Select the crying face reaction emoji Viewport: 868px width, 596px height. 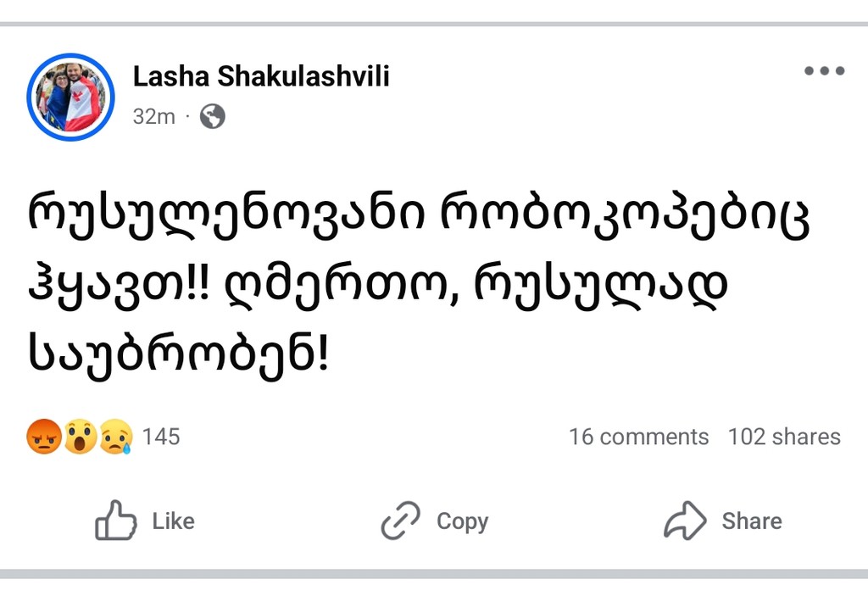[115, 436]
